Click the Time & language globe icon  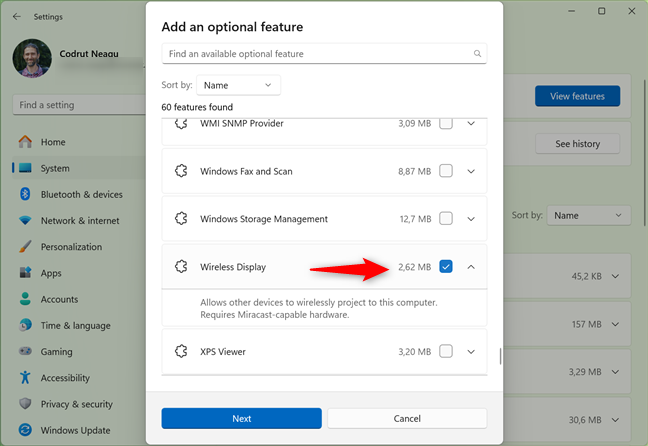(x=25, y=325)
